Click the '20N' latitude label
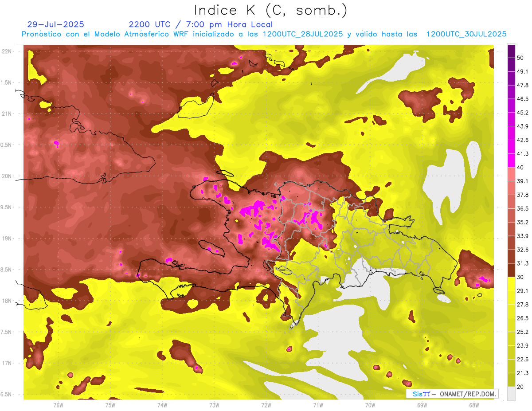Image resolution: width=532 pixels, height=411 pixels. tap(7, 176)
